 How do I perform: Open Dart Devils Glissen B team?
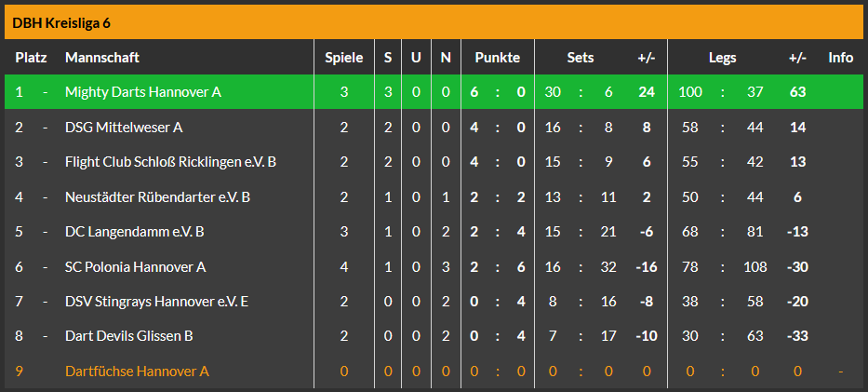[x=129, y=336]
